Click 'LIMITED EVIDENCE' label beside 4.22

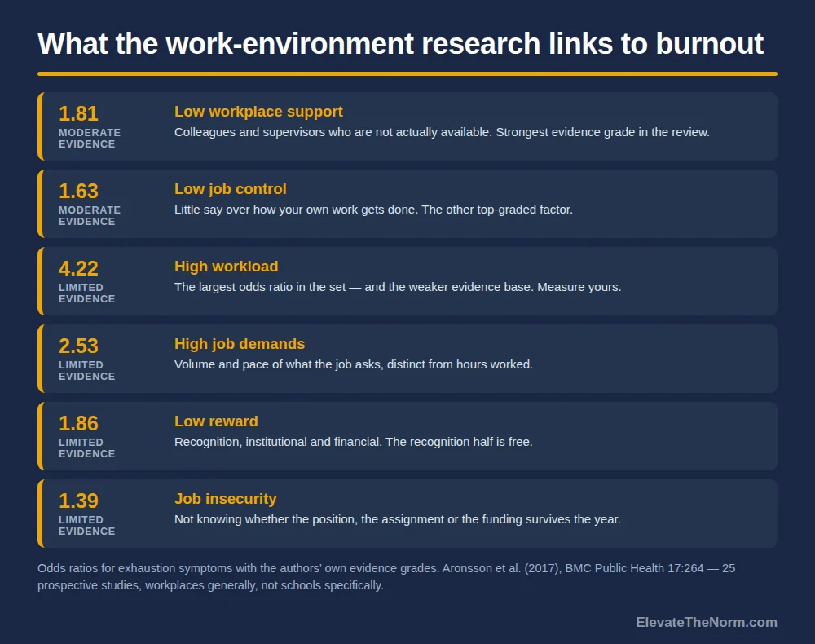87,293
